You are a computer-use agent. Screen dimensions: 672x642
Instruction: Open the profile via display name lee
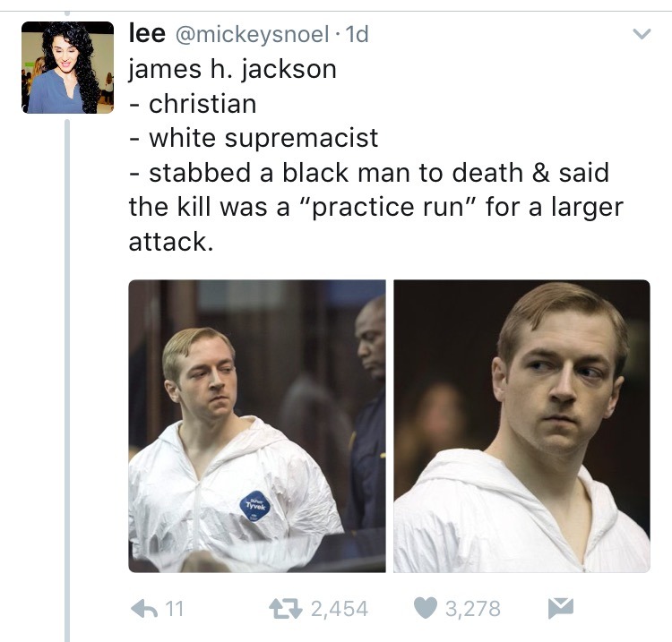coord(147,33)
